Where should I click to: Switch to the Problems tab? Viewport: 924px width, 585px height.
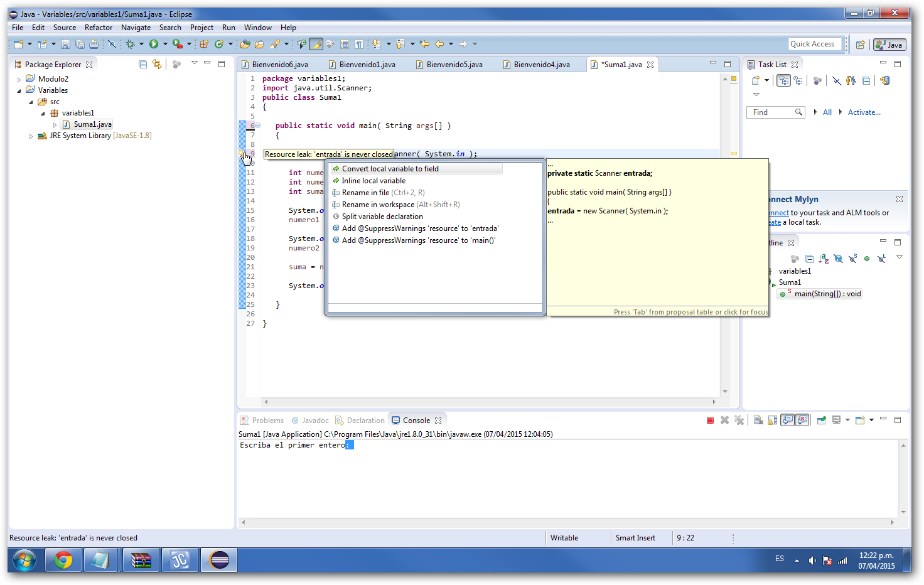pos(262,421)
